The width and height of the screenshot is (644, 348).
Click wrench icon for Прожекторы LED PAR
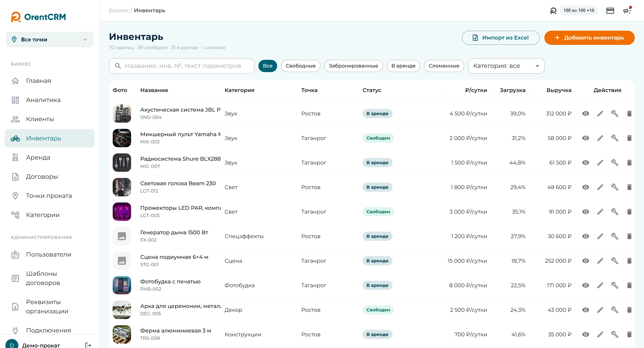coord(615,211)
